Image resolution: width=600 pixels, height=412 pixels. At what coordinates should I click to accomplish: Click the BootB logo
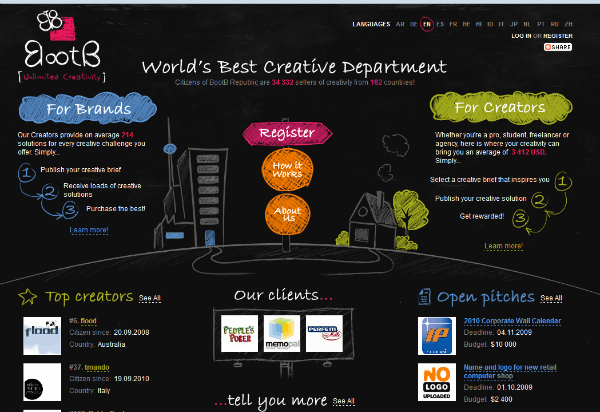(x=62, y=46)
